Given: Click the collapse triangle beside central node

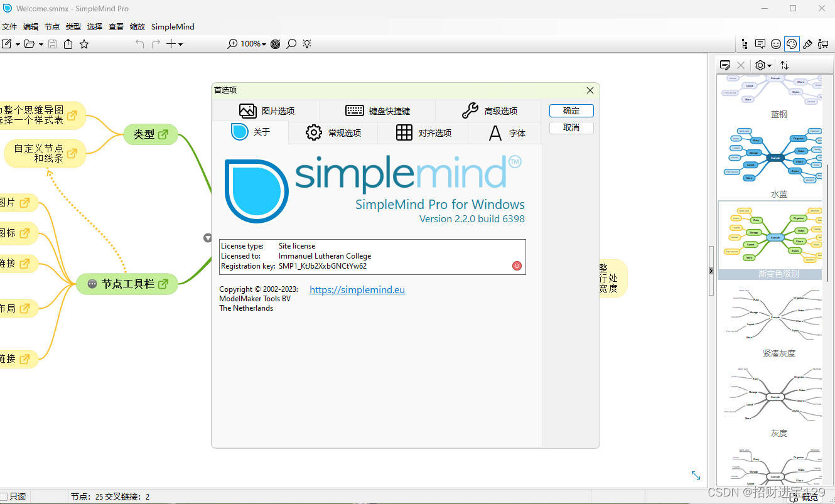Looking at the screenshot, I should point(208,238).
